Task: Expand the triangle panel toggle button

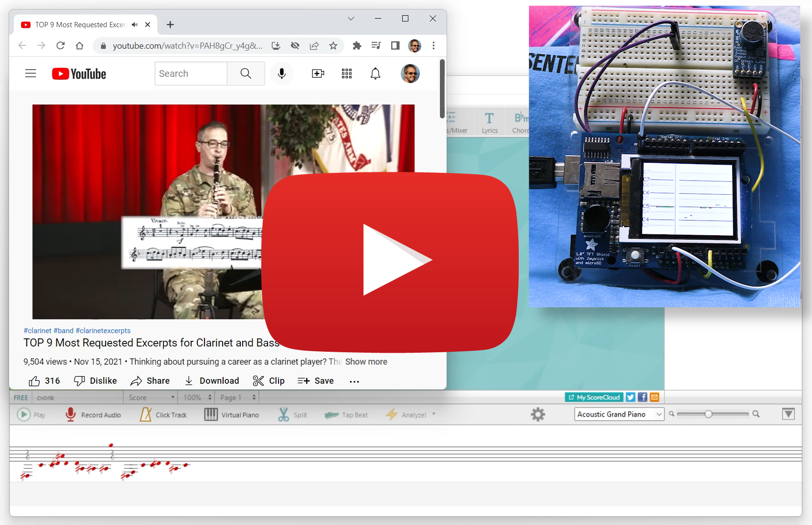Action: [789, 414]
